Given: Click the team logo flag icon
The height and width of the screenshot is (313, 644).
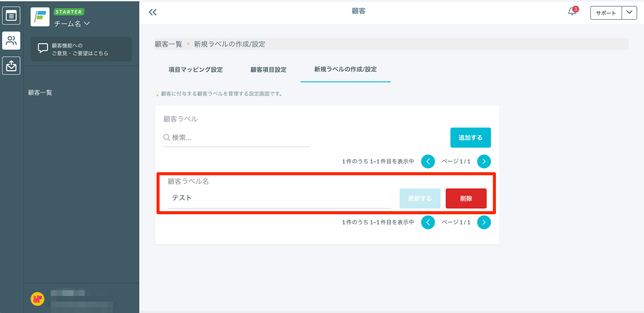Looking at the screenshot, I should click(40, 17).
